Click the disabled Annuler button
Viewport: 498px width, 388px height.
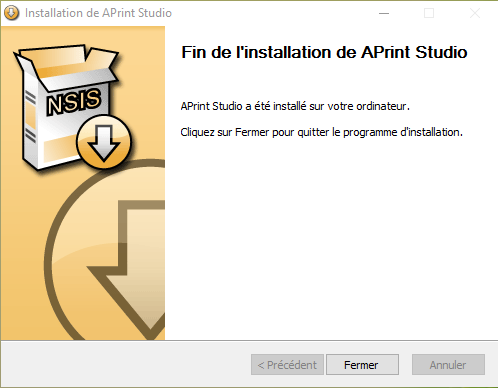coord(448,365)
